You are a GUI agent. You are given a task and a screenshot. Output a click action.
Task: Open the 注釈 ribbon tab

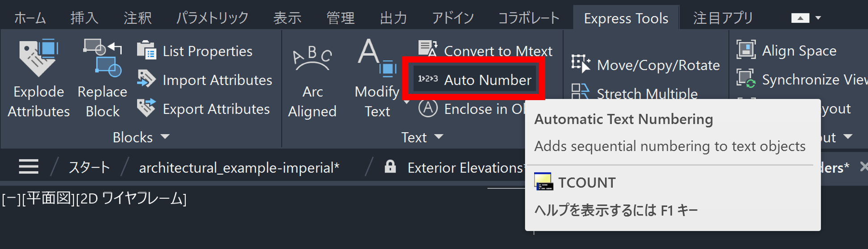(138, 18)
